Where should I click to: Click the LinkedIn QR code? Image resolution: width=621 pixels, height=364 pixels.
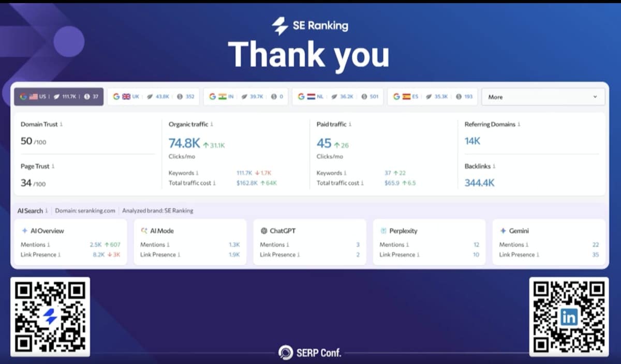pos(569,316)
